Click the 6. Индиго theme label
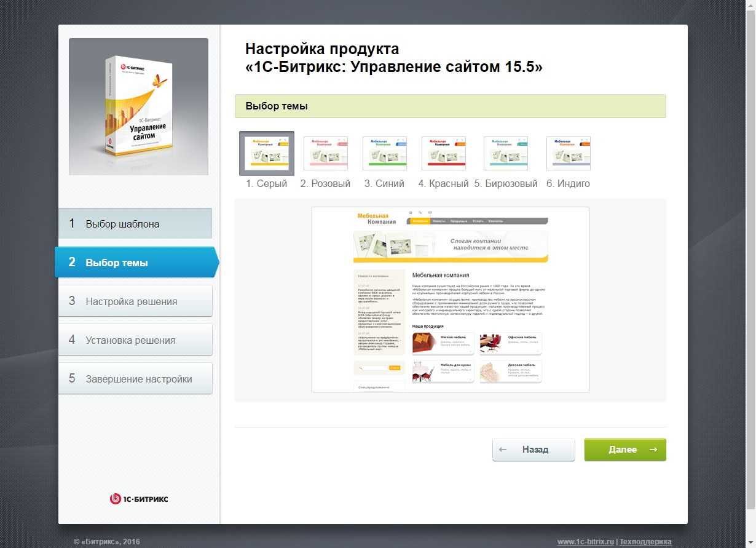Screen dimensions: 756x548 pyautogui.click(x=568, y=183)
